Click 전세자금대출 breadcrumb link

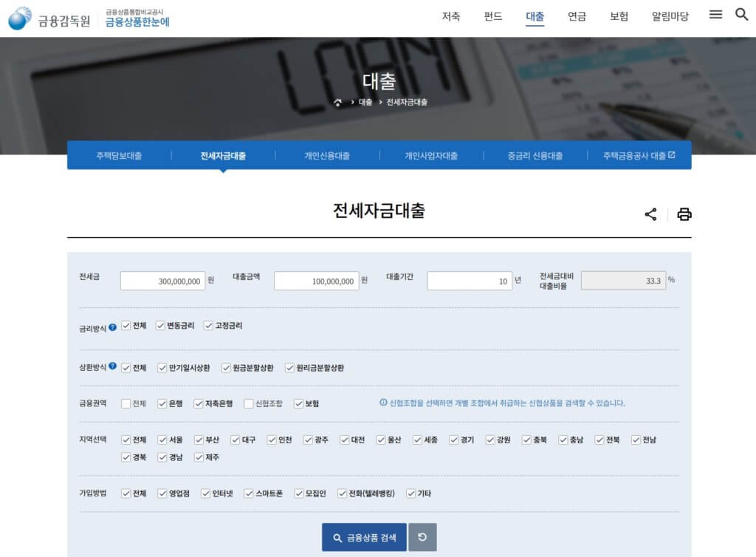(407, 102)
